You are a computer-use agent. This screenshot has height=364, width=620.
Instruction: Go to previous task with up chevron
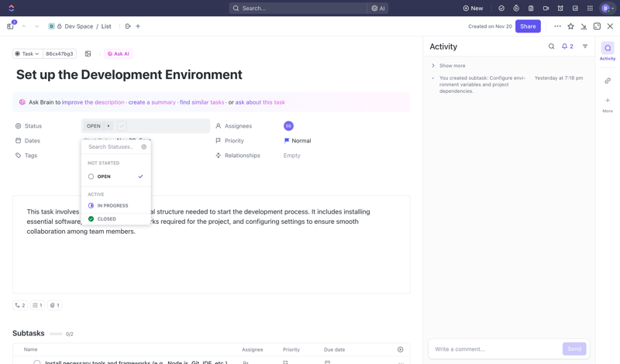click(x=24, y=26)
